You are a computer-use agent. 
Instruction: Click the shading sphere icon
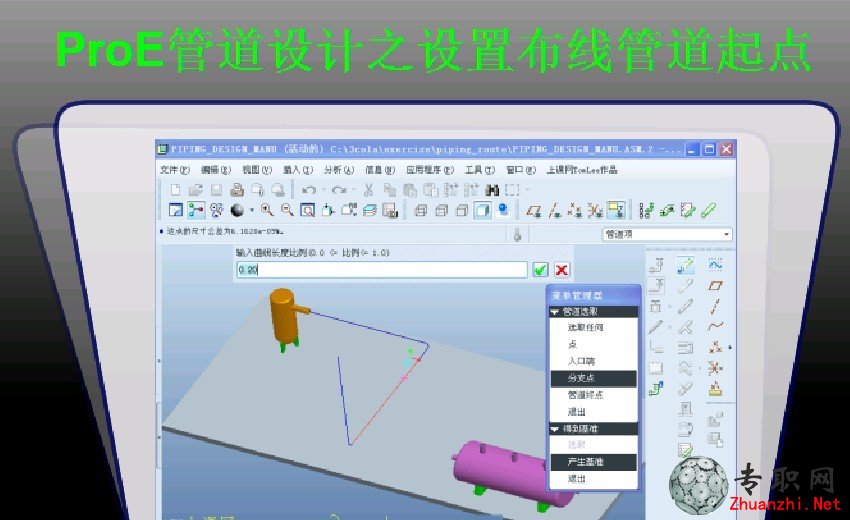coord(237,210)
